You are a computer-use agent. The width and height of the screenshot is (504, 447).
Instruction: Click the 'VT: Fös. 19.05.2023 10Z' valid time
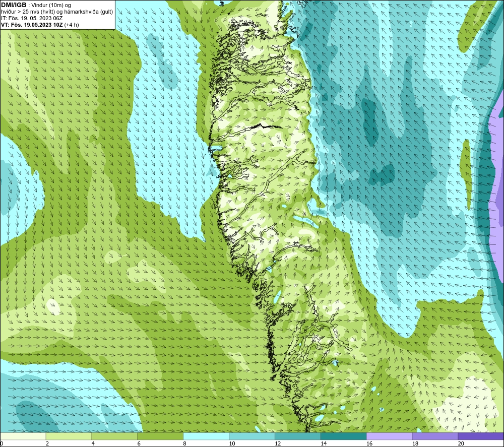(x=32, y=25)
